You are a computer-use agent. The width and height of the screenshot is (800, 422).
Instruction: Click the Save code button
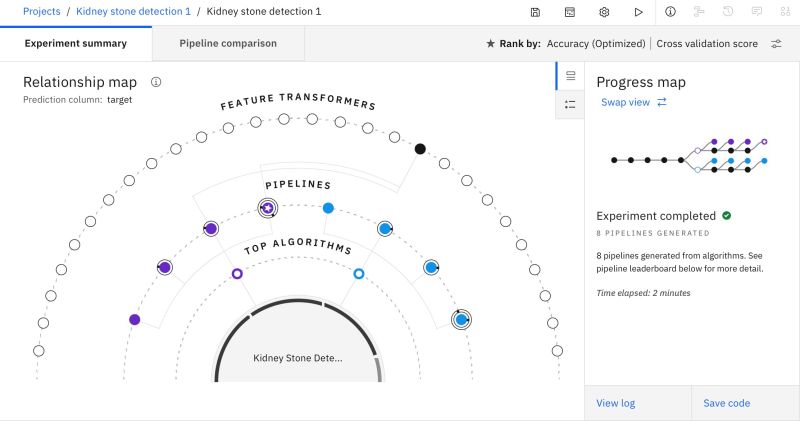click(726, 403)
